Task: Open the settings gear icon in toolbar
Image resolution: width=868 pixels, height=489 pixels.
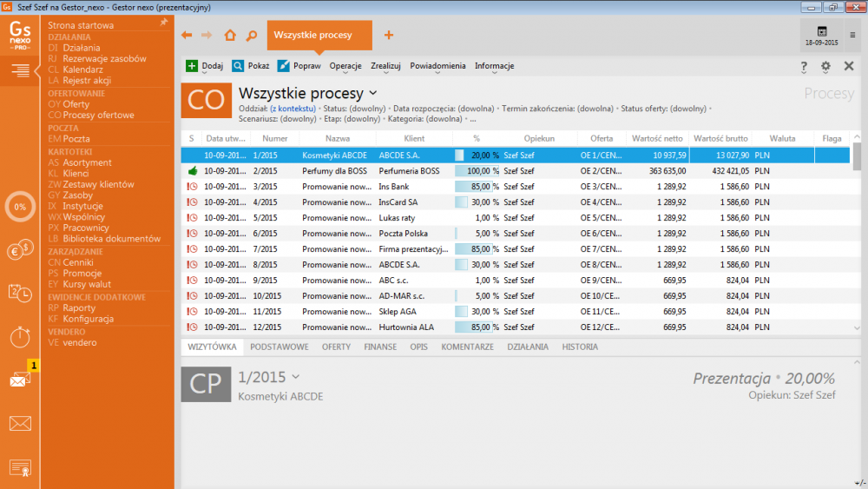Action: [825, 66]
